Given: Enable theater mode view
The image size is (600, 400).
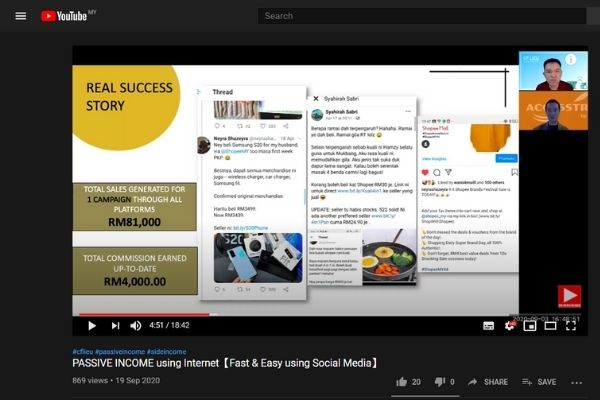Looking at the screenshot, I should point(550,326).
